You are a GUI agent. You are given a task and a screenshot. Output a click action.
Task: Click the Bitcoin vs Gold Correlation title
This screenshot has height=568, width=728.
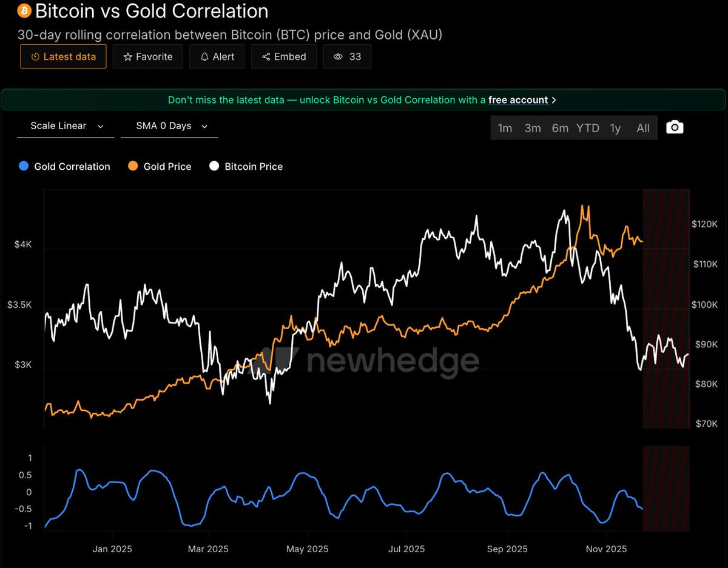click(152, 11)
